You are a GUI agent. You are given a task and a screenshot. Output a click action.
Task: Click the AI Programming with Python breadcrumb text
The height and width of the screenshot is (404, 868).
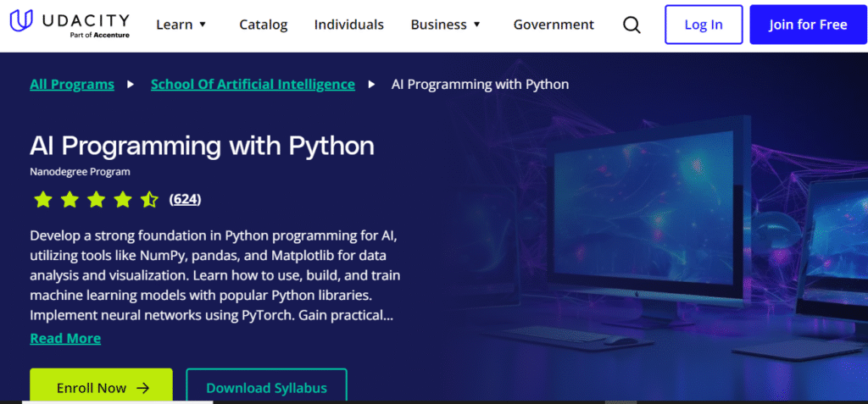[x=480, y=85]
